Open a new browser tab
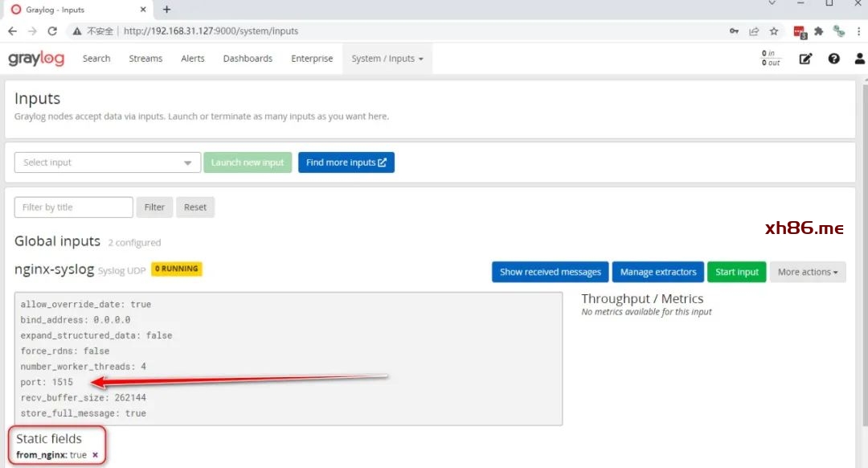Viewport: 868px width, 468px height. click(x=167, y=10)
